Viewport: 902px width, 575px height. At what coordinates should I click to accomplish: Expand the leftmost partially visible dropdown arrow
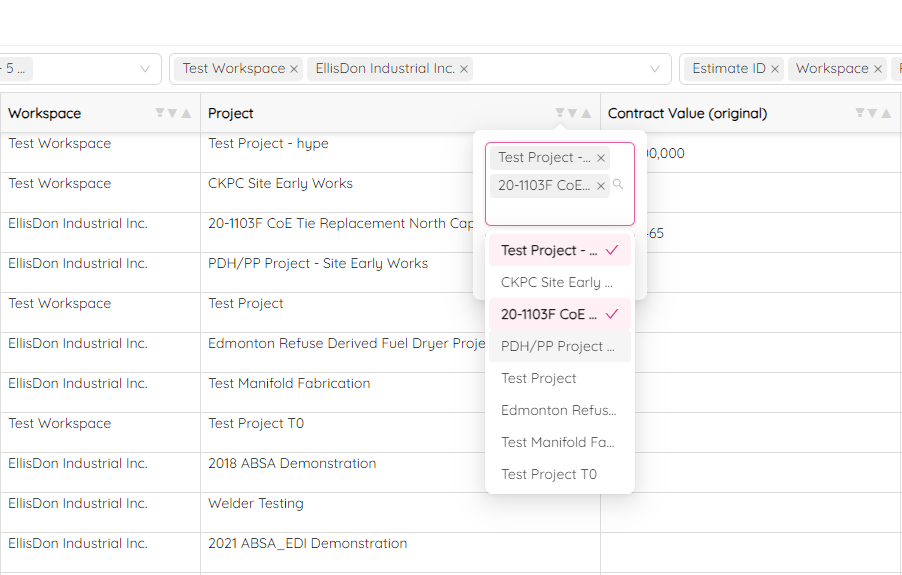tap(145, 69)
